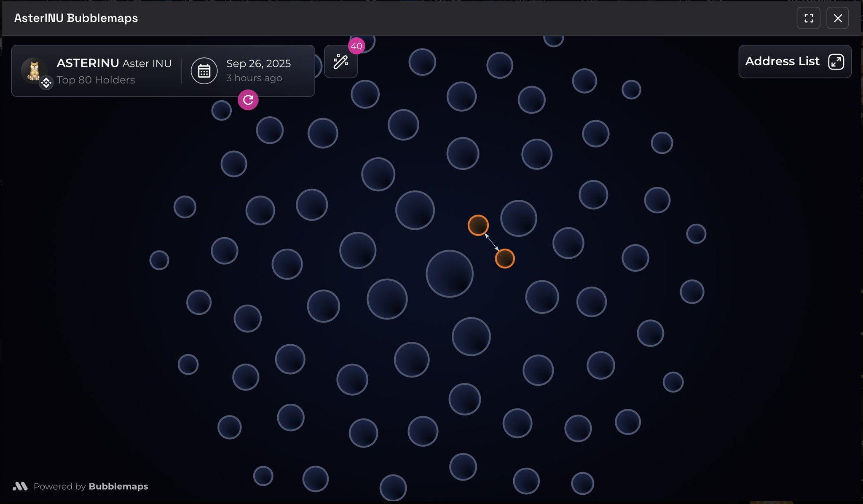863x504 pixels.
Task: Select the upper orange highlighted bubble
Action: [x=478, y=225]
